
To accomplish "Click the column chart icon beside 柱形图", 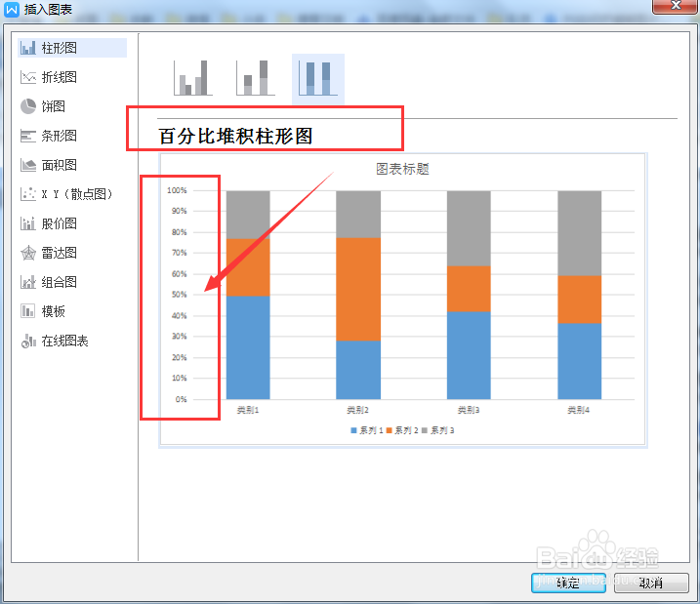I will pos(28,48).
